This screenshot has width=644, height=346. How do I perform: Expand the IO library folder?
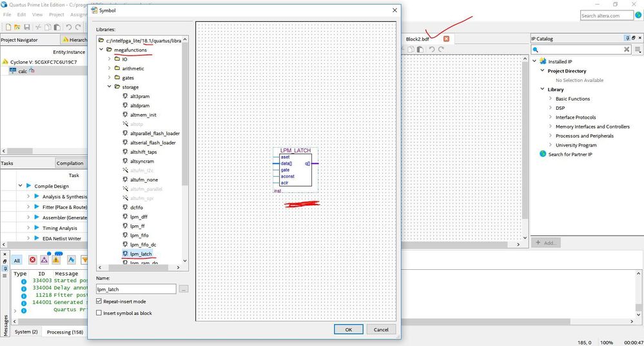click(109, 59)
